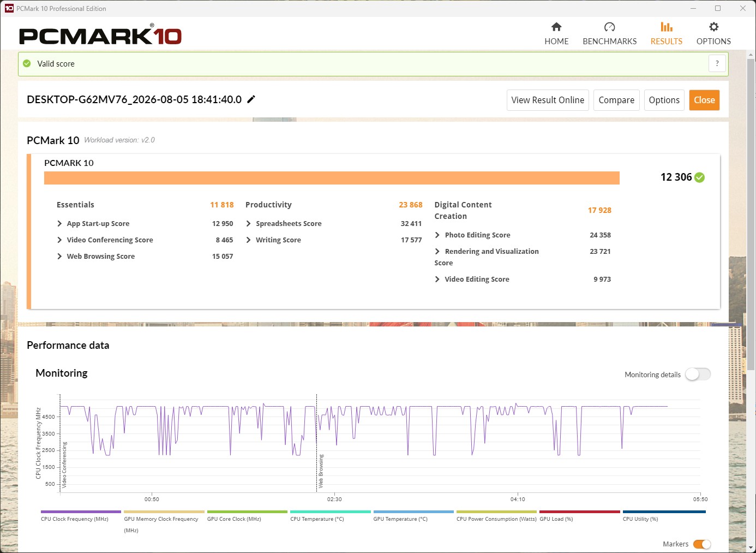The width and height of the screenshot is (756, 553).
Task: Click the Productivity score 23 868
Action: [x=411, y=205]
